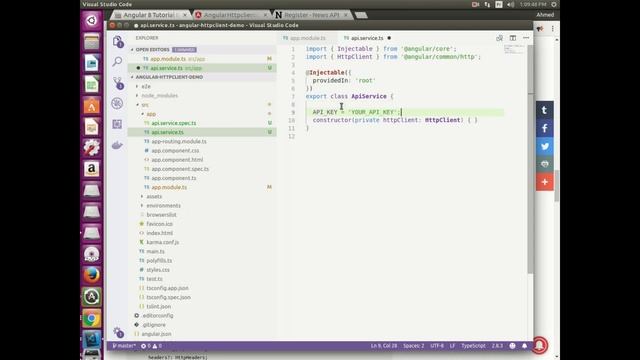
Task: Expand the node_modules folder
Action: click(160, 96)
